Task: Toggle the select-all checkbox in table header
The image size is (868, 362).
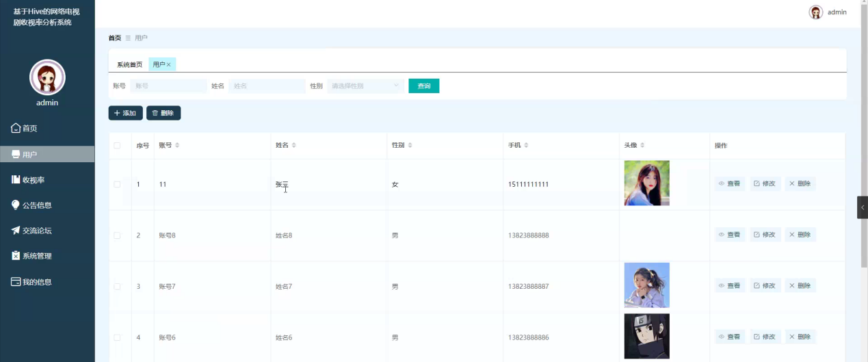Action: [x=117, y=145]
